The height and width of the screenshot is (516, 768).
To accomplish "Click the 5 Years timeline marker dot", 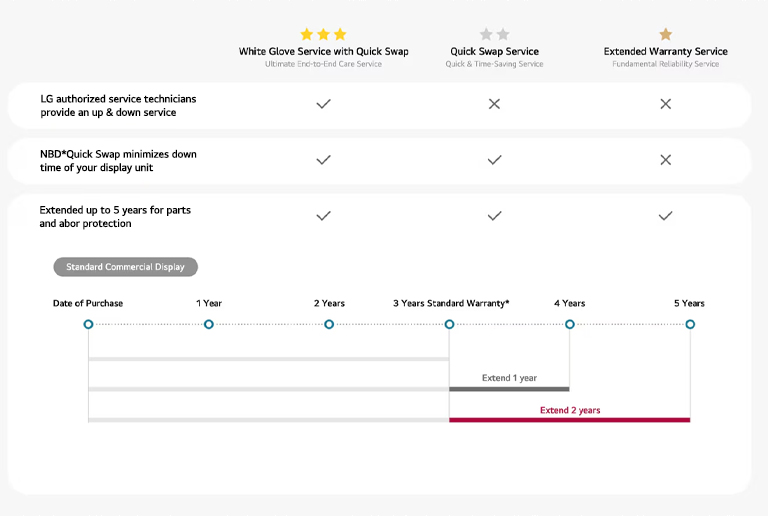I will 690,324.
